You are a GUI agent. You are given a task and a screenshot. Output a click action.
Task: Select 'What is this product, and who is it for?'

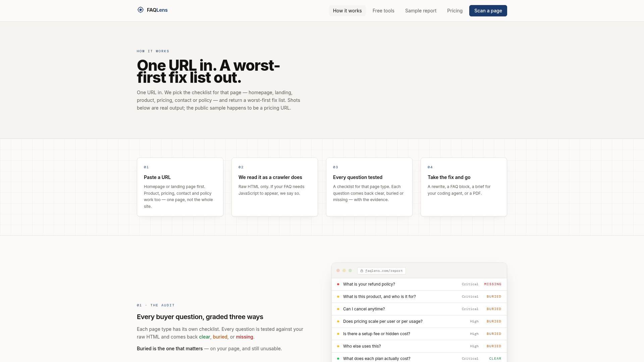[419, 297]
